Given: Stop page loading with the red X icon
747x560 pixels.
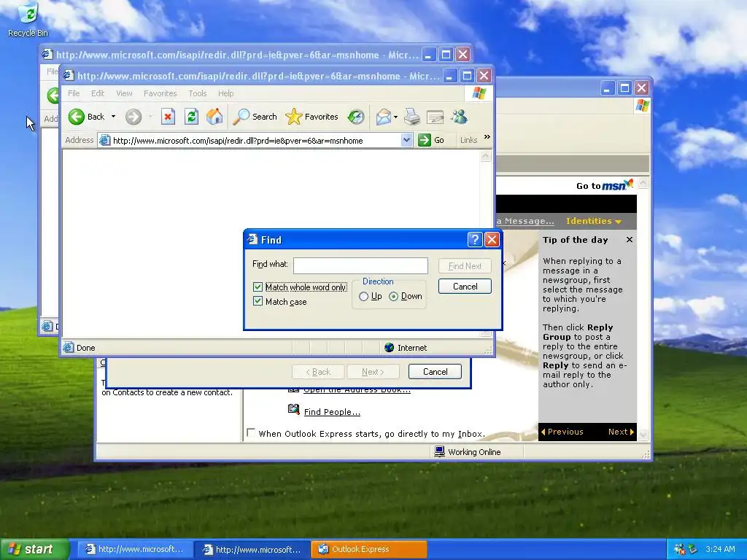Looking at the screenshot, I should (168, 117).
